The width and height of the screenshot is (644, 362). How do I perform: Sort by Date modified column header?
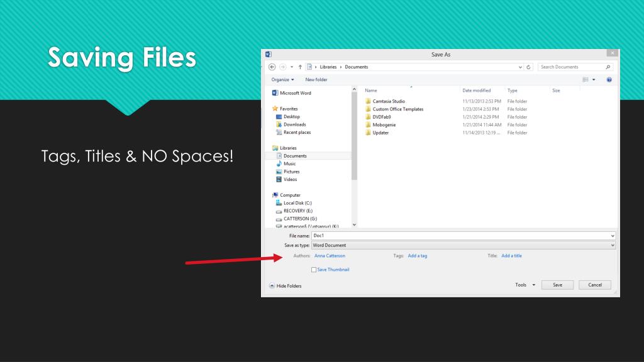pos(477,90)
